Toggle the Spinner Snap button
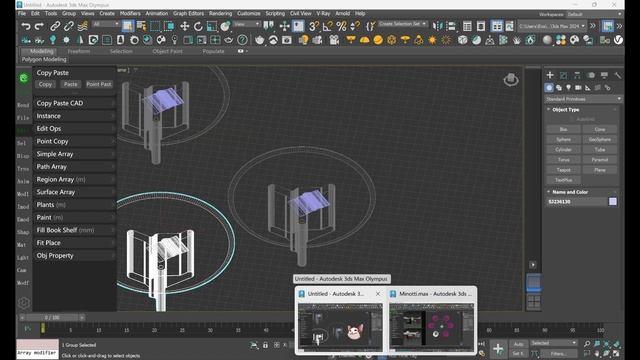Image resolution: width=640 pixels, height=360 pixels. click(x=355, y=26)
